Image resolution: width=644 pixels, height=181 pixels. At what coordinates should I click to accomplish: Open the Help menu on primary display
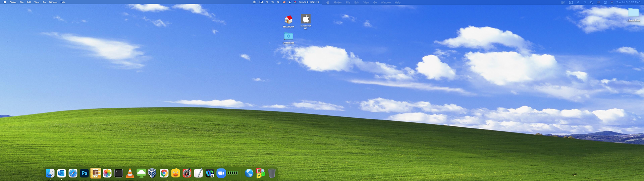[63, 2]
